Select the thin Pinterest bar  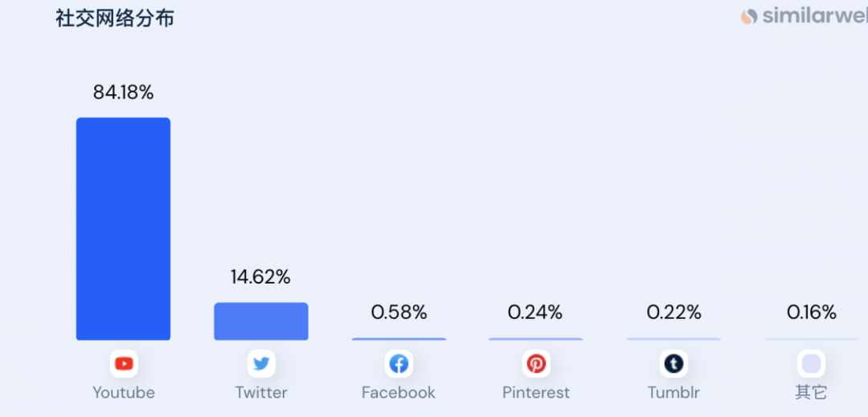[x=536, y=339]
